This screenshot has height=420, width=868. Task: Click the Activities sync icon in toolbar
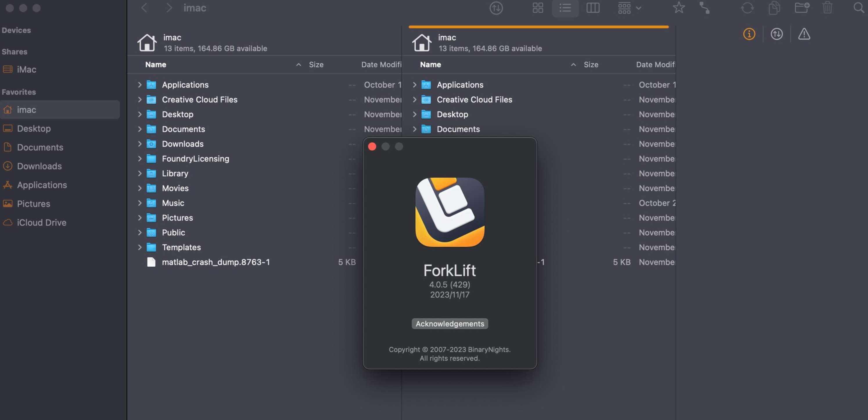496,8
